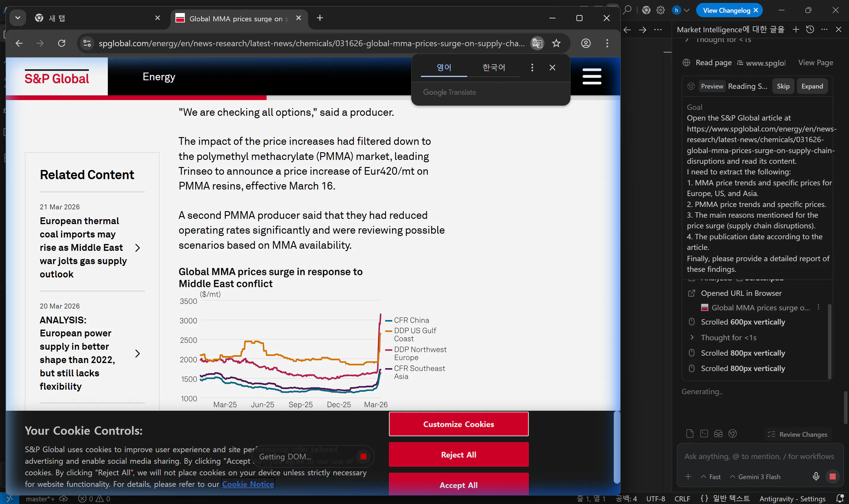Open a new Chrome tab with the plus button
Image resolution: width=849 pixels, height=504 pixels.
[x=320, y=18]
